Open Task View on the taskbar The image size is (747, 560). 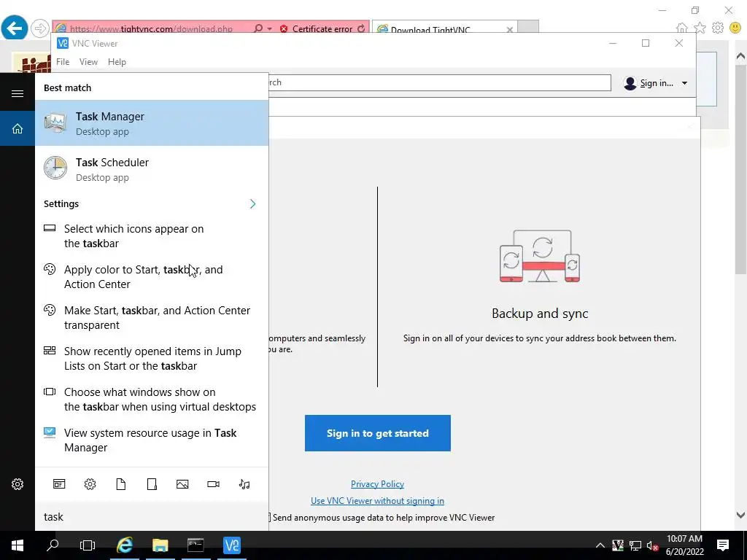[x=88, y=545]
